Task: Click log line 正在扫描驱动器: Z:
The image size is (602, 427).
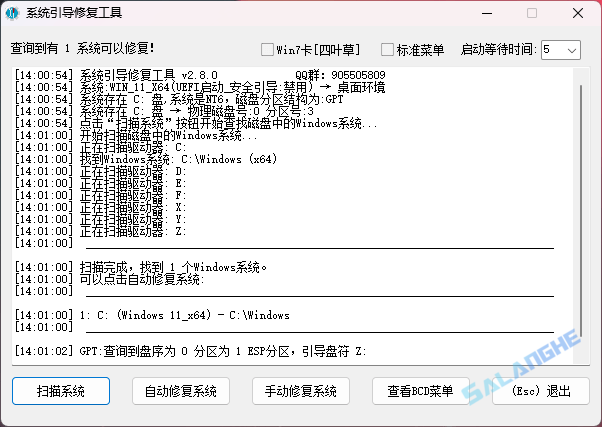Action: [101, 231]
